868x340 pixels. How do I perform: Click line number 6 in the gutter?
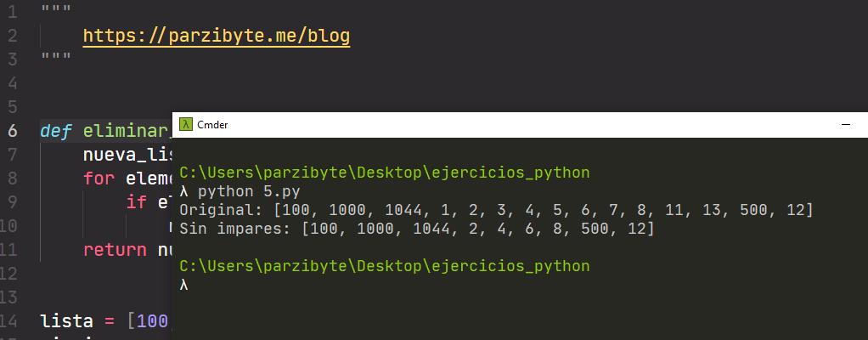pyautogui.click(x=12, y=132)
